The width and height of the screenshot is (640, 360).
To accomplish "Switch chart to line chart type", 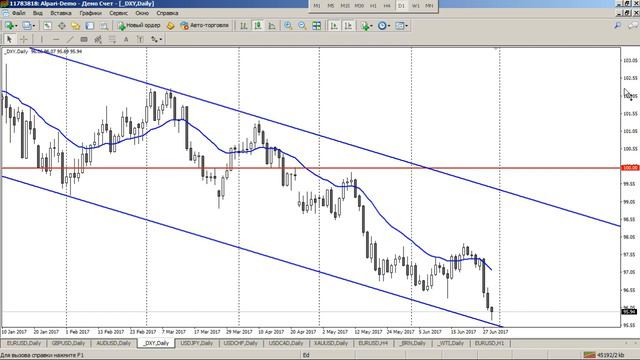I will click(272, 26).
